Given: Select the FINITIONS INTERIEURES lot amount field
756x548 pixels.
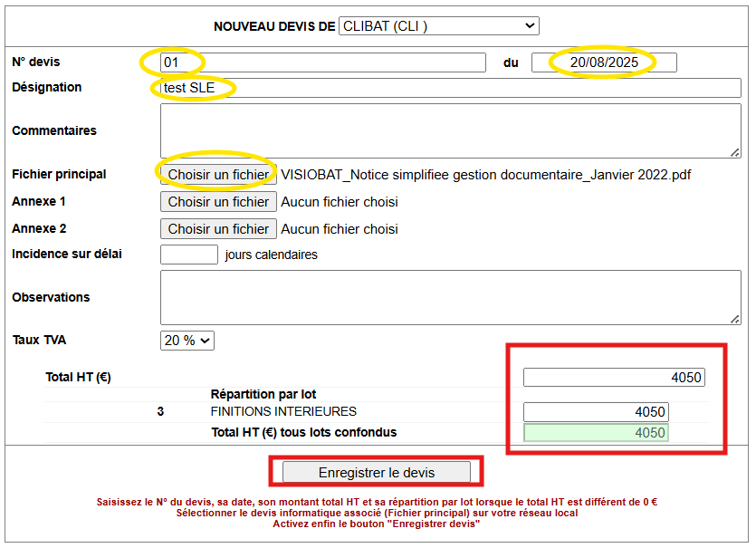Looking at the screenshot, I should pyautogui.click(x=596, y=412).
